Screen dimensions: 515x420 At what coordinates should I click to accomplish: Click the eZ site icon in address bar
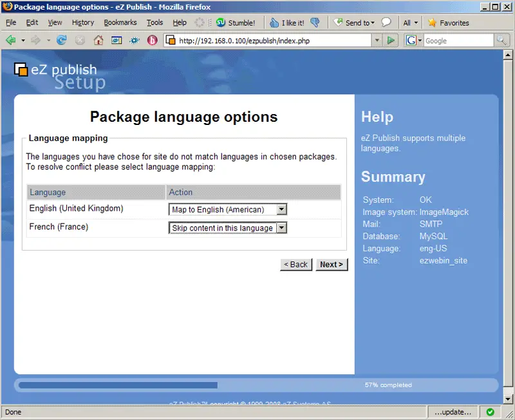click(x=171, y=41)
